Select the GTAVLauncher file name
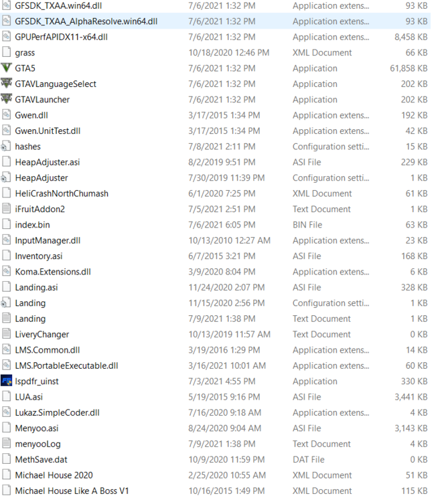The width and height of the screenshot is (448, 502). click(42, 100)
